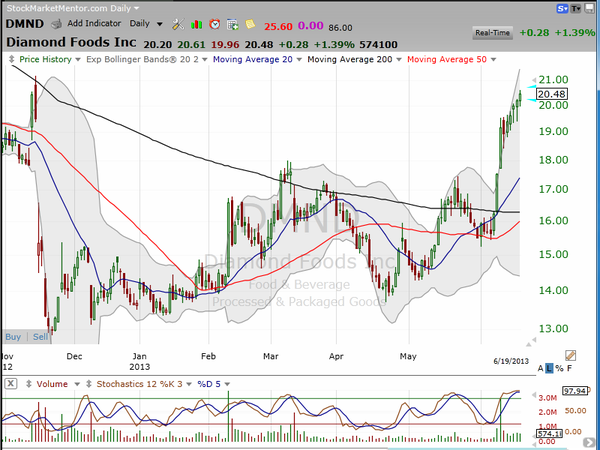The image size is (600, 450).
Task: Open the Daily timeframe dropdown
Action: 160,24
